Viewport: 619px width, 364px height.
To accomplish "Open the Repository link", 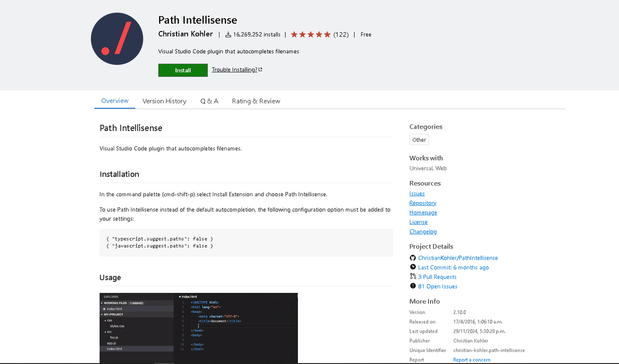I will tap(423, 203).
